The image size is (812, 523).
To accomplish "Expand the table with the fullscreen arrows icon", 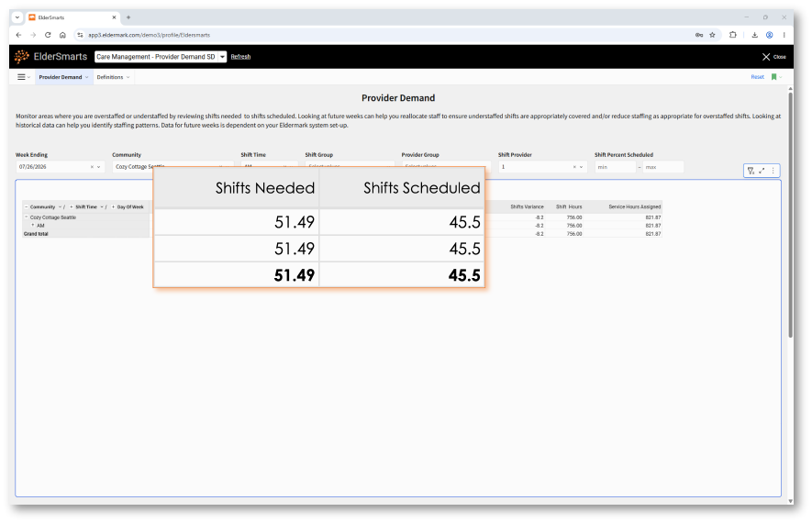I will 762,171.
